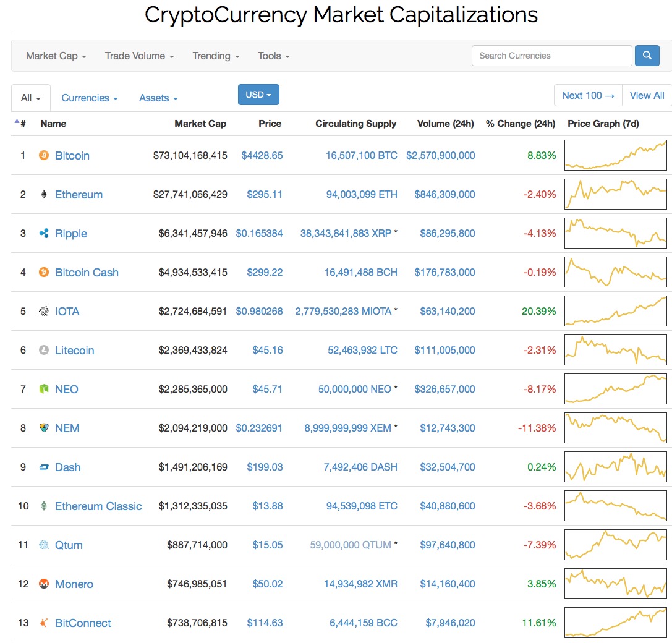Click the NEM shield logo icon
The image size is (672, 643).
click(44, 428)
